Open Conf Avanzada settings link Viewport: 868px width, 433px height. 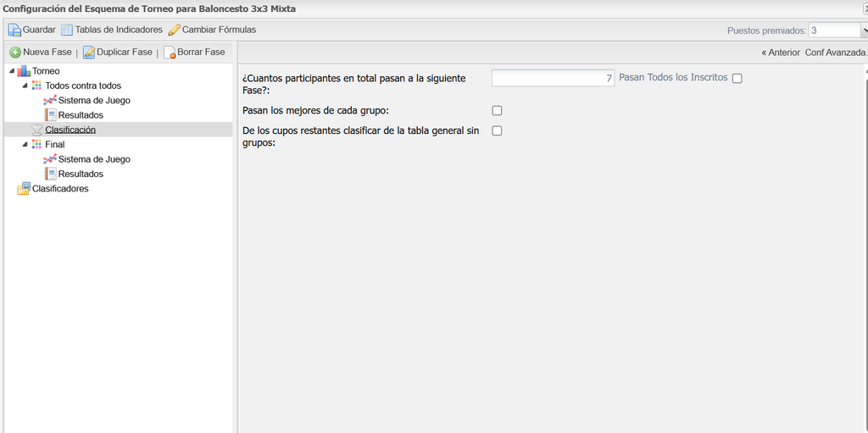point(836,53)
